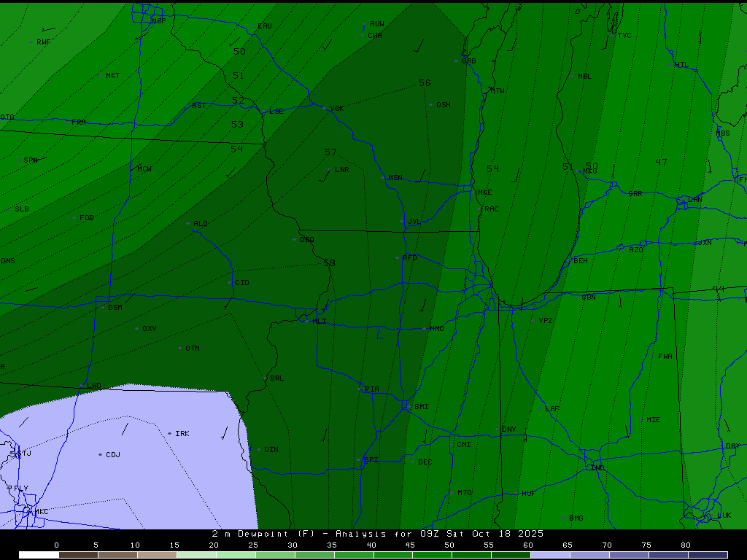Click the DAY station label

732,446
